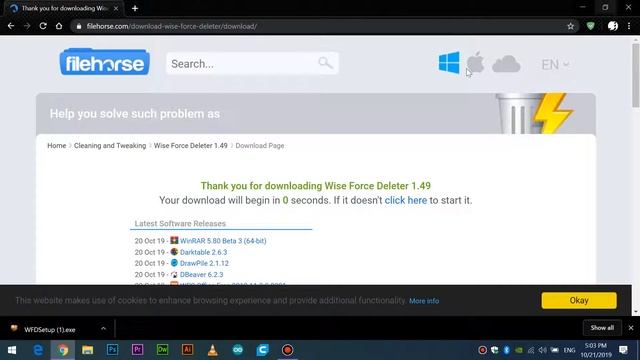The width and height of the screenshot is (640, 360).
Task: Launch Arduino IDE from taskbar
Action: [238, 350]
